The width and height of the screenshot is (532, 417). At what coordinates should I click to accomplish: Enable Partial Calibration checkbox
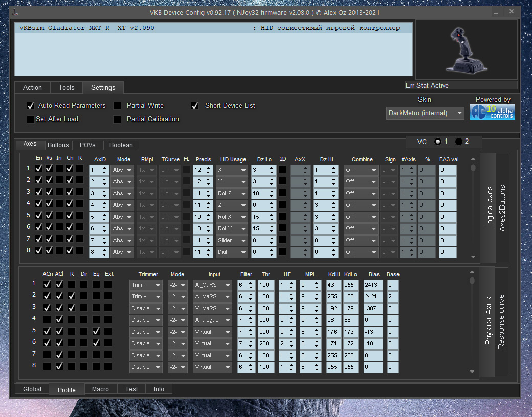(x=117, y=119)
